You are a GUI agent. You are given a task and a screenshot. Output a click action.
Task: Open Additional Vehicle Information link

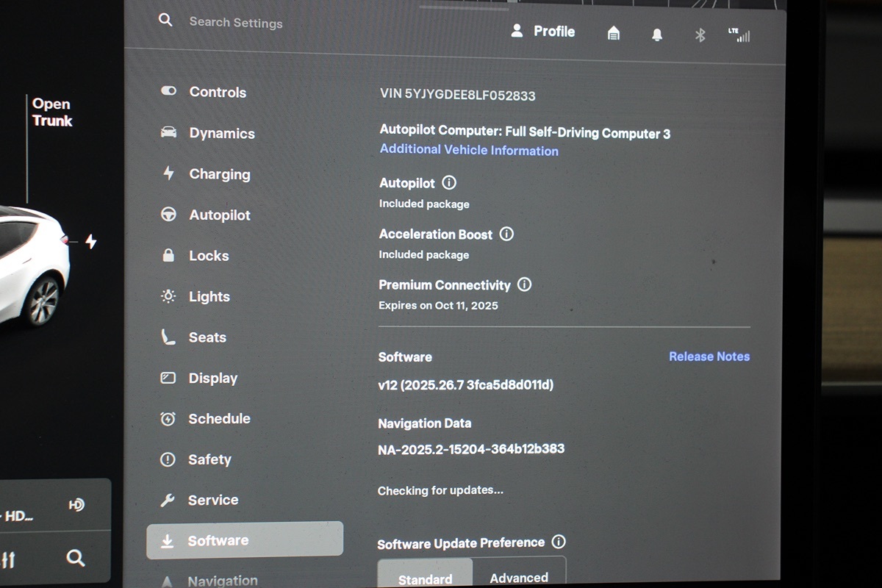coord(469,151)
